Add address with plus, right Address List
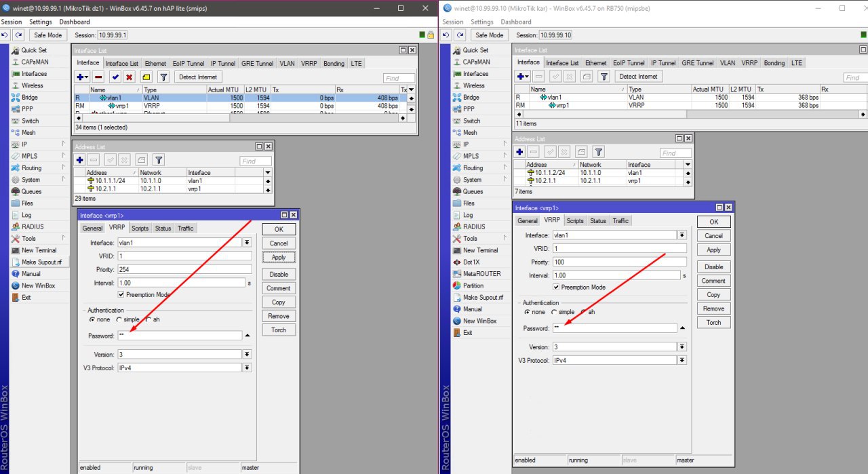Image resolution: width=868 pixels, height=474 pixels. click(520, 152)
